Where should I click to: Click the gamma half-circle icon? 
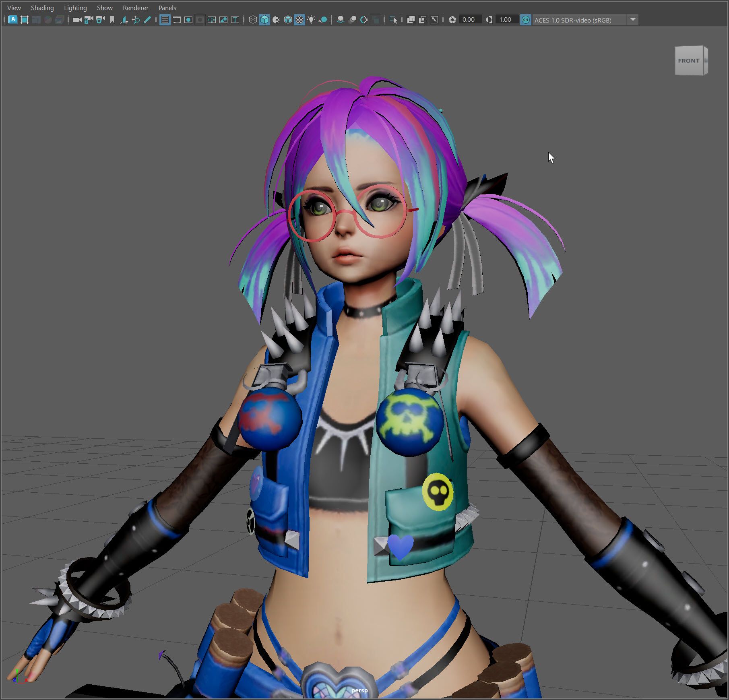coord(489,20)
